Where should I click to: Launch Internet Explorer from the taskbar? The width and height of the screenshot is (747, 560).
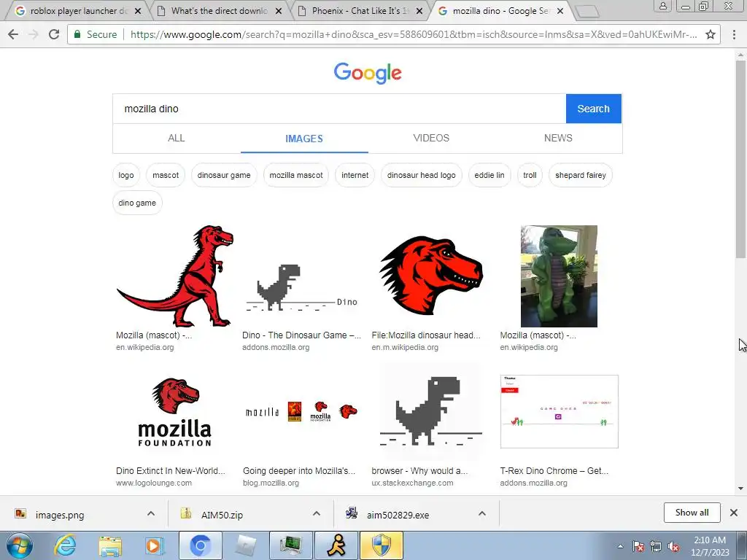[65, 545]
